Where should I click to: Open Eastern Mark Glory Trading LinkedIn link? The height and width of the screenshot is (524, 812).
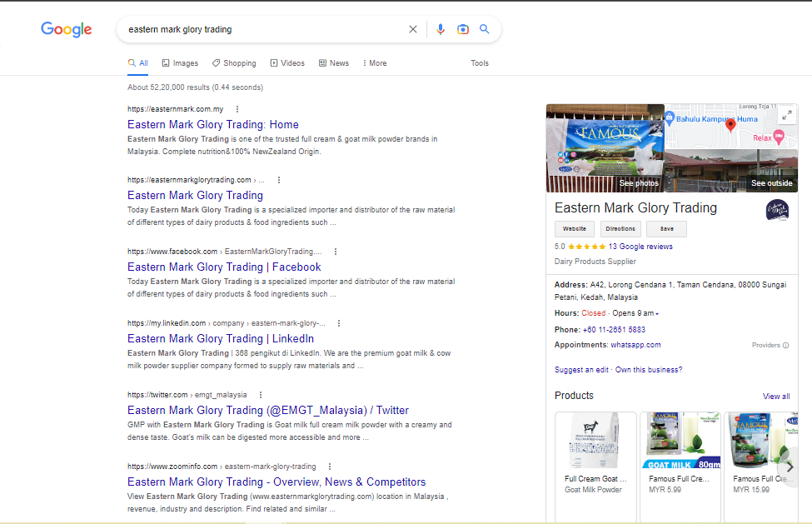(x=221, y=338)
